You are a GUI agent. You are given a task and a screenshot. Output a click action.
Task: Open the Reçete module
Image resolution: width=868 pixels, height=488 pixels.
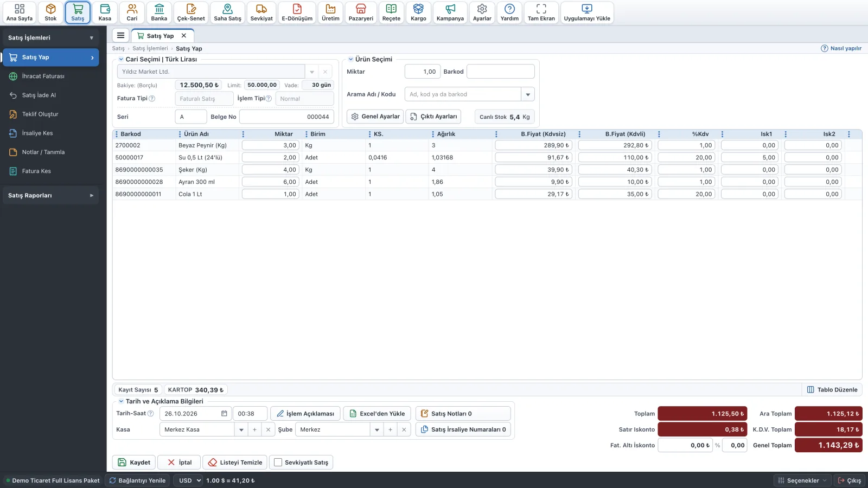pos(391,12)
